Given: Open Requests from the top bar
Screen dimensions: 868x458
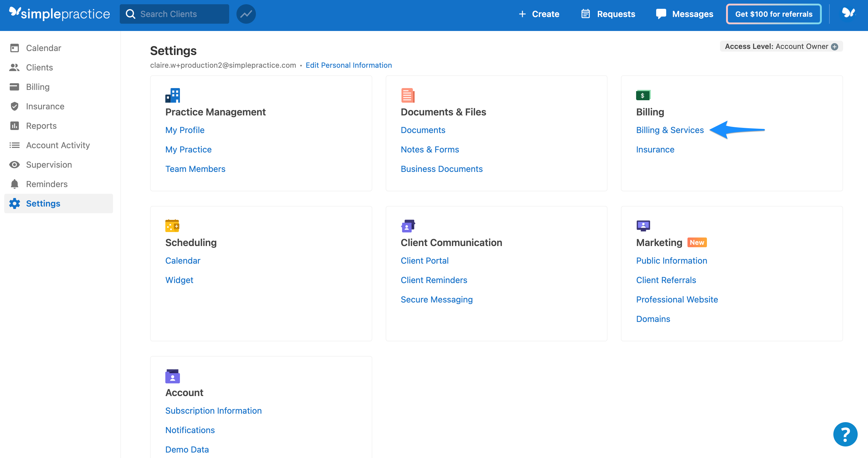Looking at the screenshot, I should 608,14.
